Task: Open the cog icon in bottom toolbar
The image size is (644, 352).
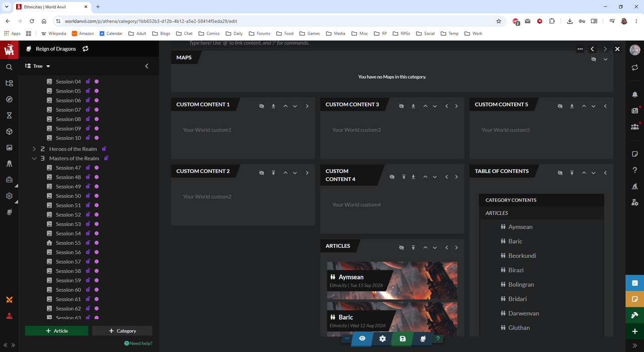Action: pos(382,339)
